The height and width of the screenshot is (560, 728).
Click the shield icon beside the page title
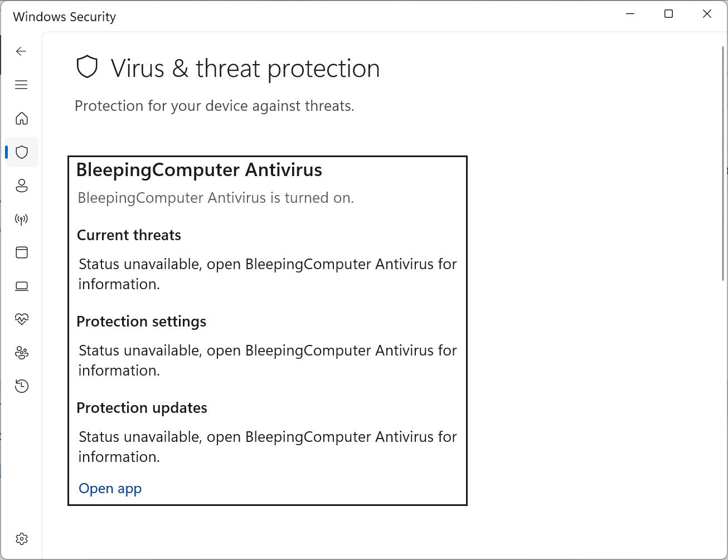pos(87,67)
